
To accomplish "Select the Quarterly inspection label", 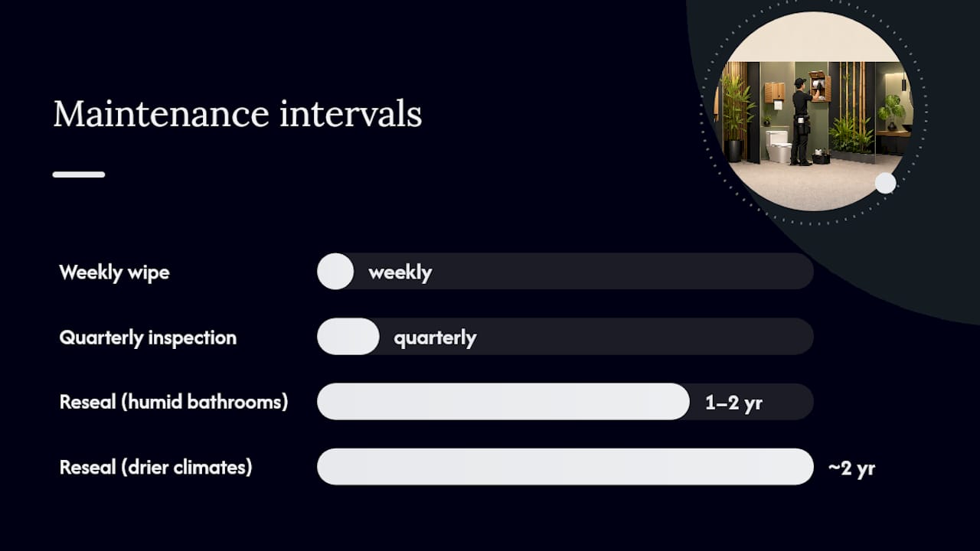I will [148, 337].
